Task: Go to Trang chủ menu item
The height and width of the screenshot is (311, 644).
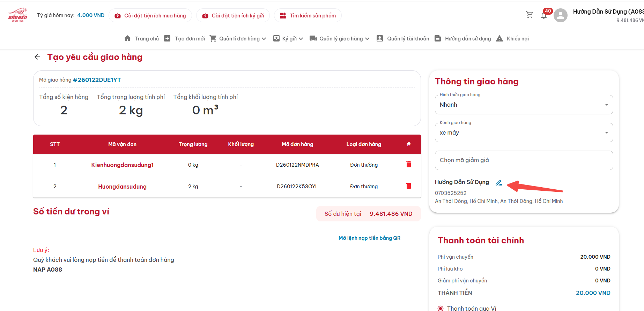Action: click(x=147, y=39)
